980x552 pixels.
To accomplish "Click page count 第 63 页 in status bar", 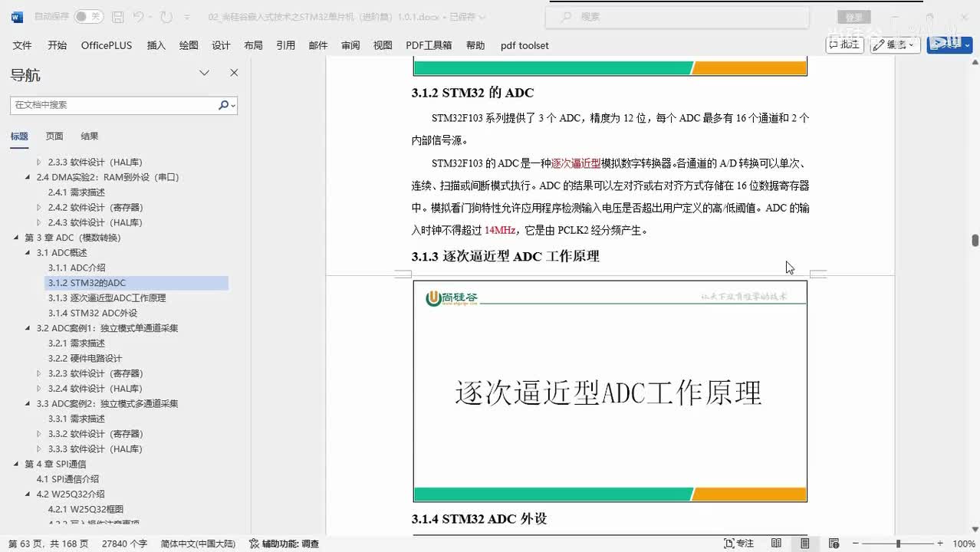I will [48, 544].
